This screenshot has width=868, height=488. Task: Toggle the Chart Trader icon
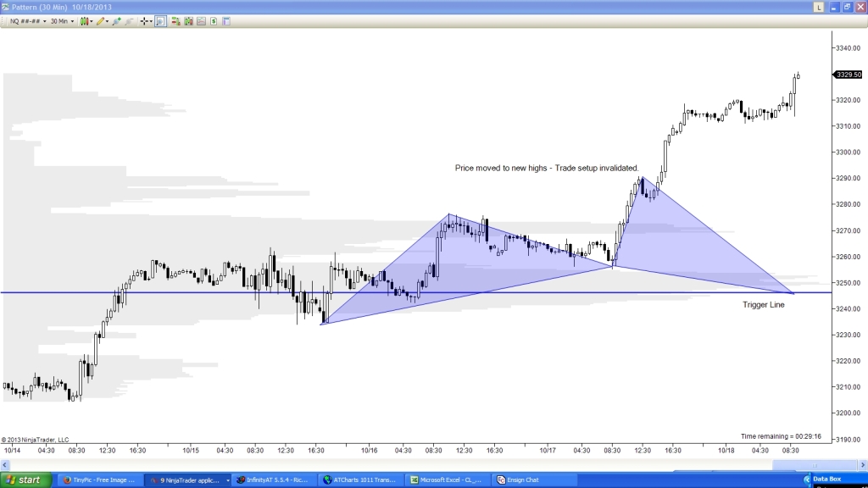coord(175,21)
